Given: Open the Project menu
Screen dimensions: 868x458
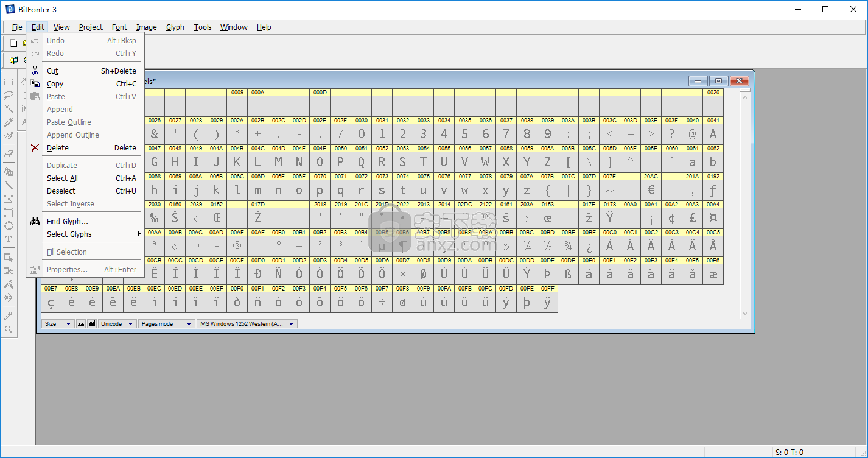Looking at the screenshot, I should (91, 27).
